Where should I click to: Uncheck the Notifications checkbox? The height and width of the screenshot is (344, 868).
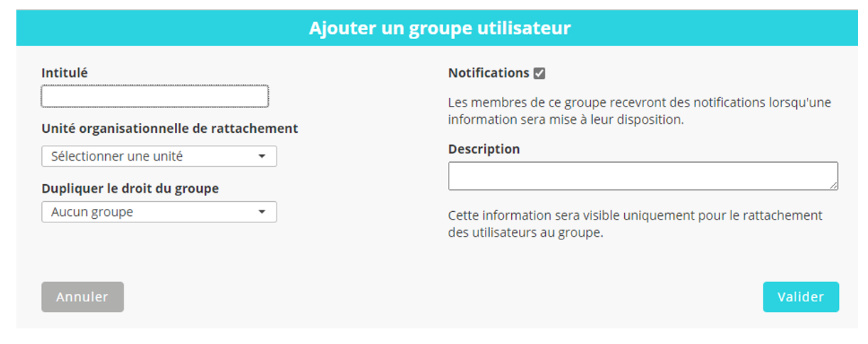tap(540, 73)
